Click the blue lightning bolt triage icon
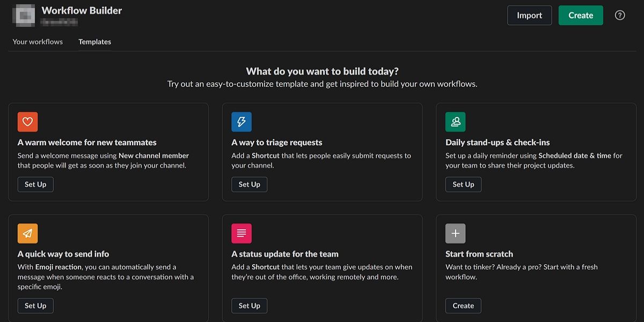644x322 pixels. click(x=241, y=122)
